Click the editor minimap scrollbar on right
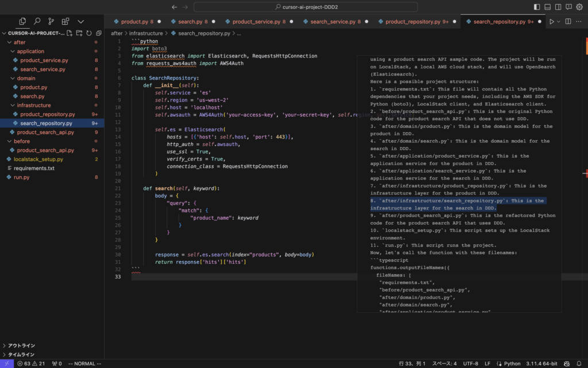 [x=585, y=197]
